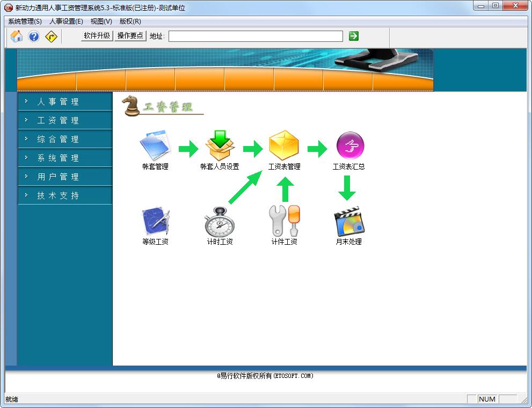Click the green Go arrow button
Image resolution: width=532 pixels, height=408 pixels.
(354, 36)
